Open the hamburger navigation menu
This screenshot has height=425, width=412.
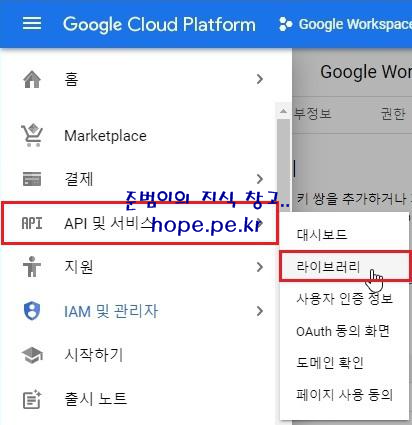(x=32, y=24)
